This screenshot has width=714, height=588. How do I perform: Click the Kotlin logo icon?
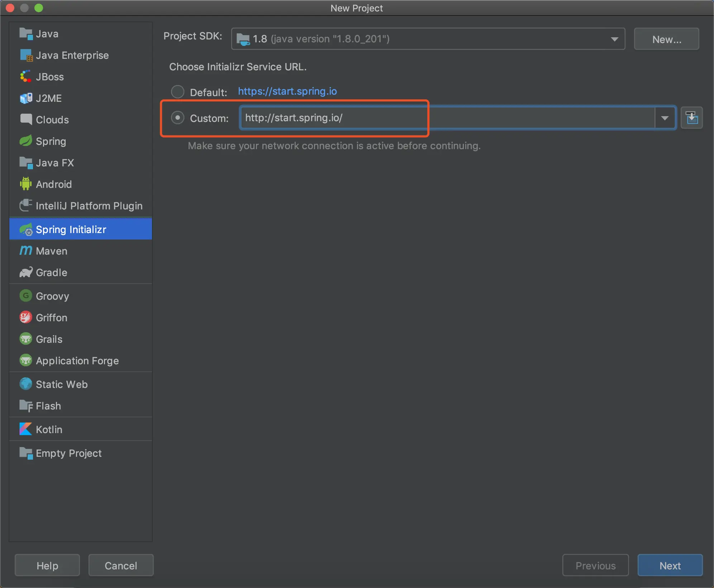(x=26, y=429)
